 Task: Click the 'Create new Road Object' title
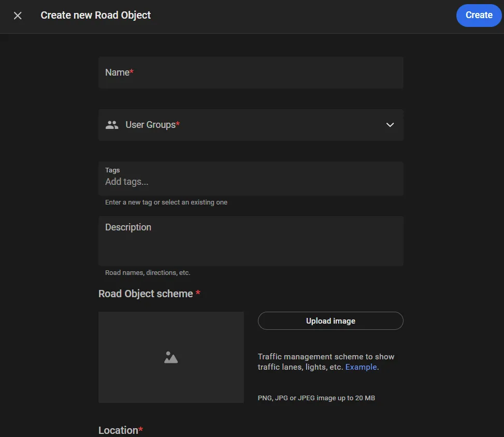(95, 15)
